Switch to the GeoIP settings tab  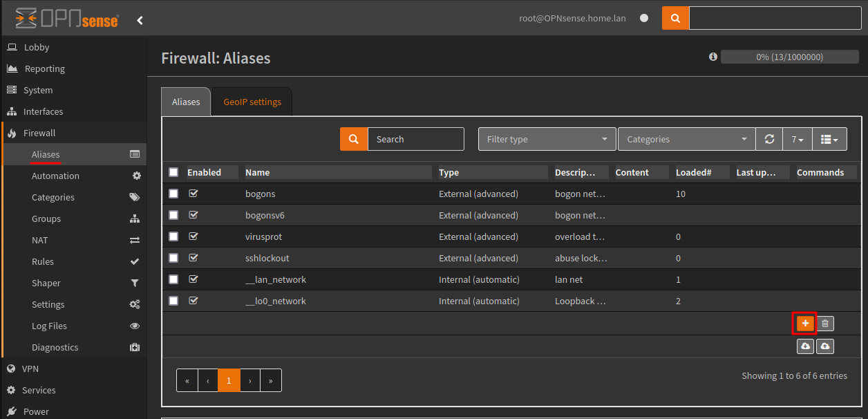coord(252,102)
